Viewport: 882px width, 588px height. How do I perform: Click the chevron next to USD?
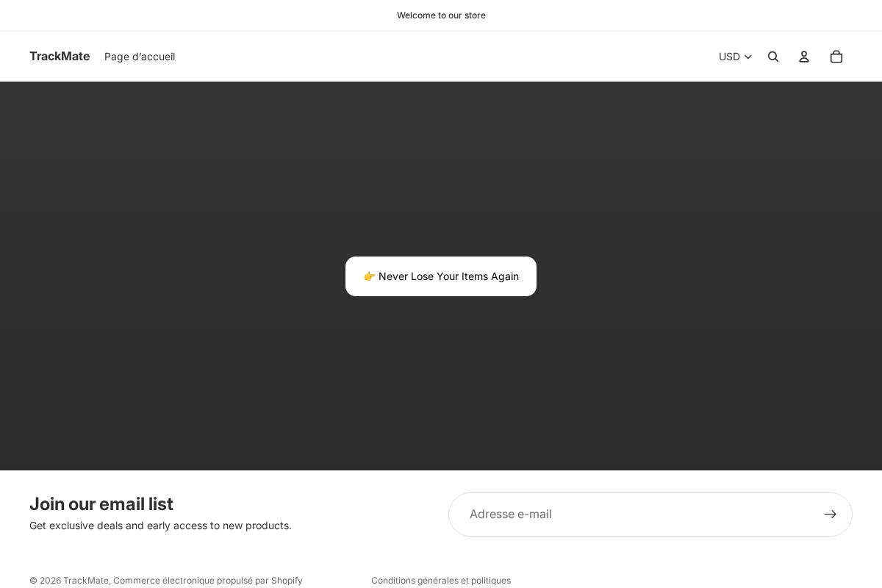coord(748,57)
